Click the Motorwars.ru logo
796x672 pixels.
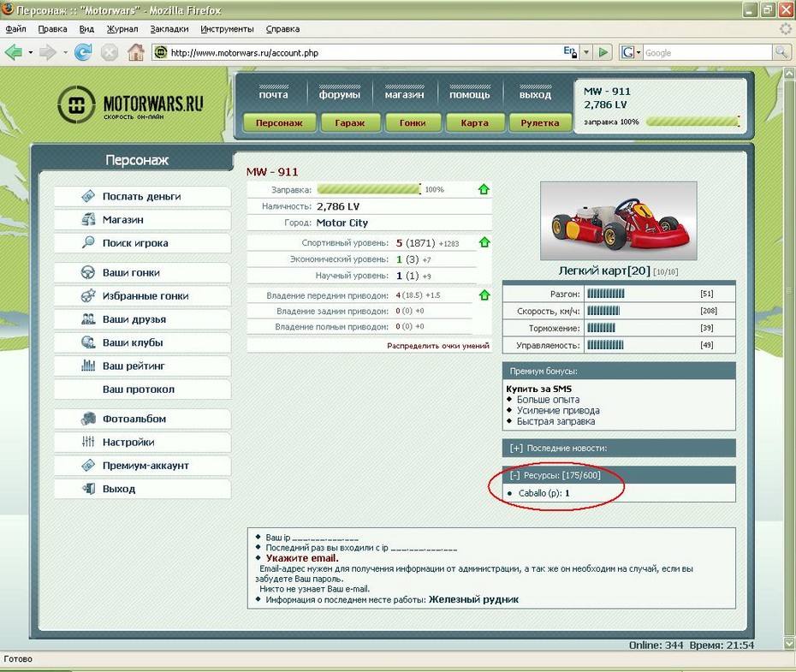coord(130,104)
